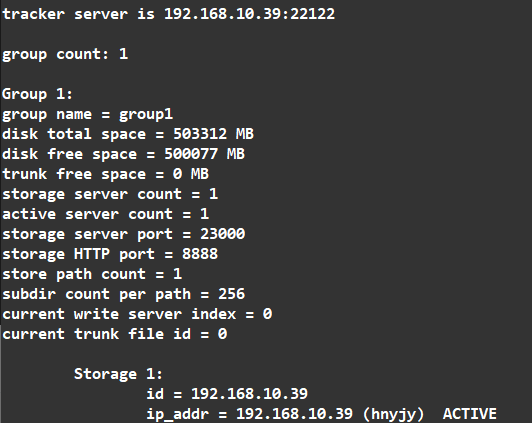Click the storage server port value 23000
Screen dimensions: 532x423
(223, 234)
